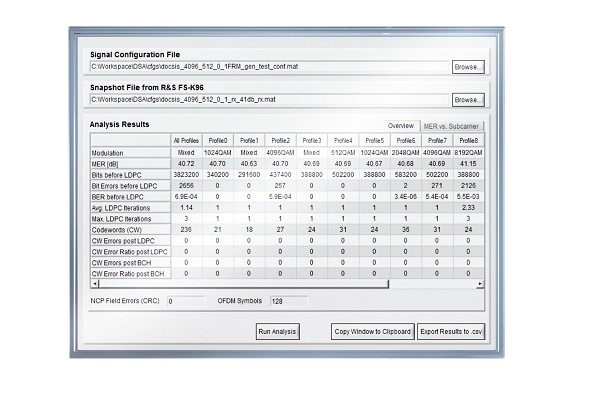
Task: Select the Profile5 column header
Action: 375,141
